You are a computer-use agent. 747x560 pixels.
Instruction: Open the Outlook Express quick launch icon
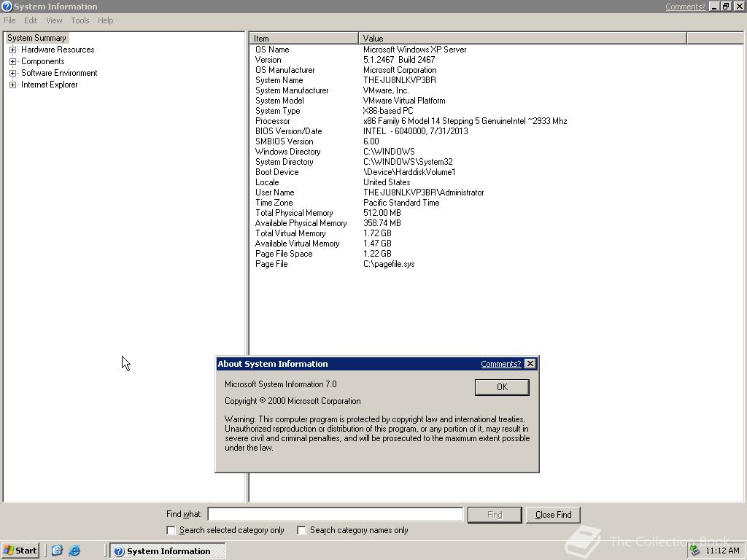coord(57,551)
